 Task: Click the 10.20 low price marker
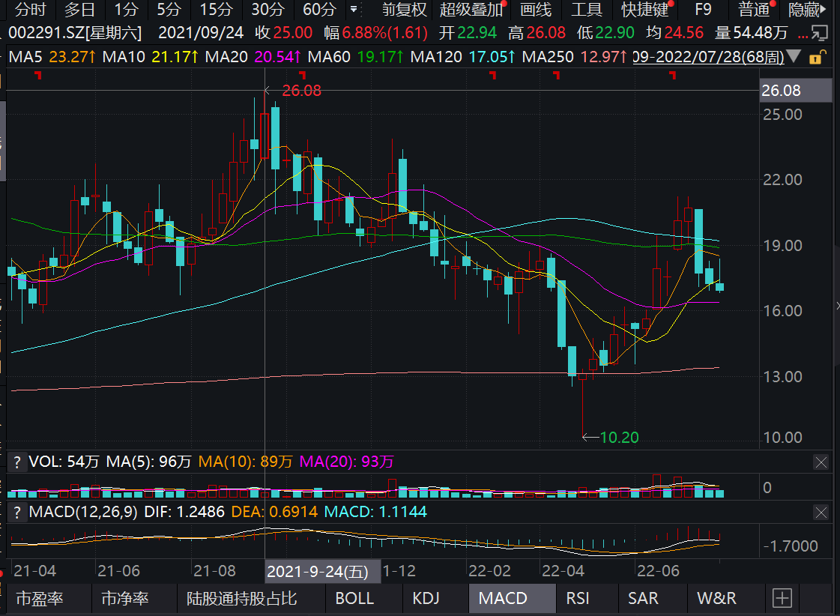[x=619, y=438]
